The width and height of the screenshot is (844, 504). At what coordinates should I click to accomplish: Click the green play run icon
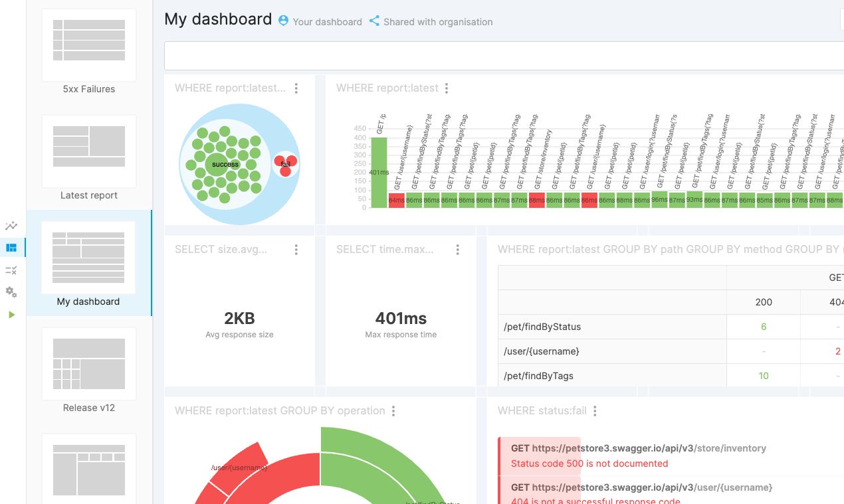click(11, 315)
